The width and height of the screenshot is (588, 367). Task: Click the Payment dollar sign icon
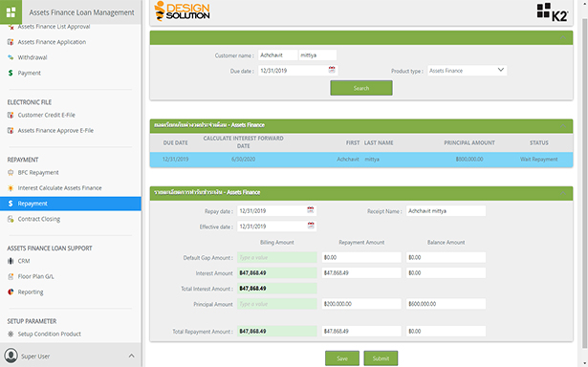(x=11, y=73)
